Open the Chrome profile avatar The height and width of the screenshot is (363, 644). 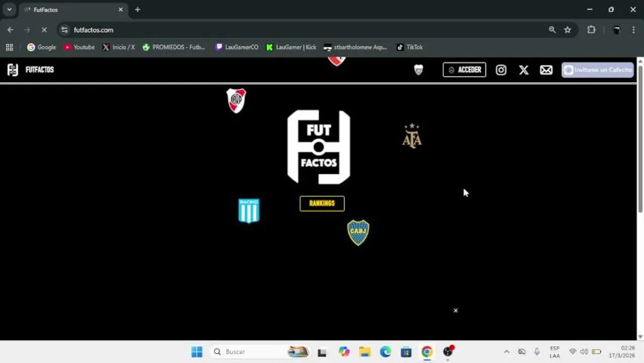pyautogui.click(x=616, y=30)
